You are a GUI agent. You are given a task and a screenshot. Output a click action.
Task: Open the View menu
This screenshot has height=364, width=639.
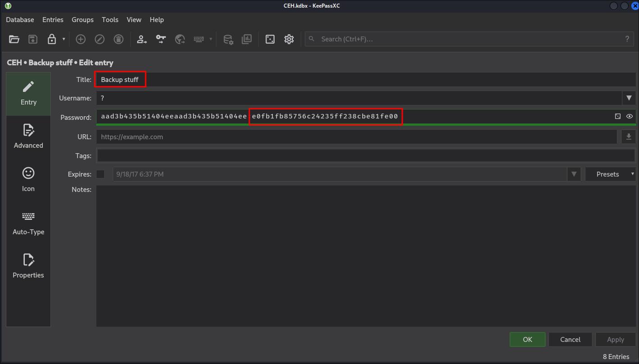point(134,20)
